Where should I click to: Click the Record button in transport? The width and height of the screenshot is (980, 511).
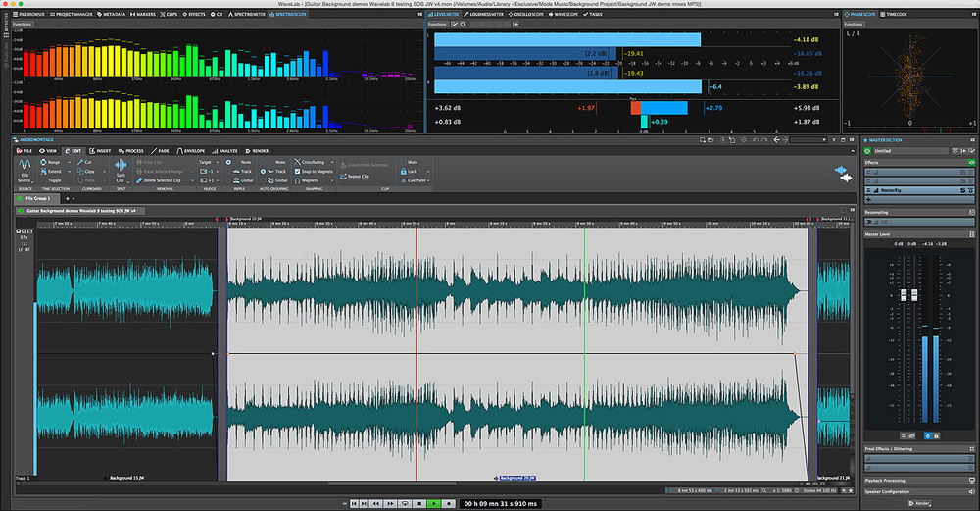448,503
